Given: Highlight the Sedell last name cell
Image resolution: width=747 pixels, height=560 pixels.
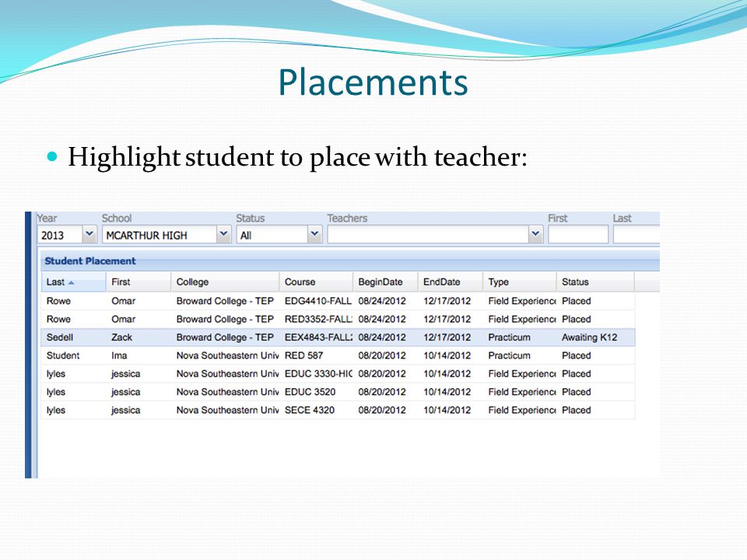Looking at the screenshot, I should click(60, 337).
